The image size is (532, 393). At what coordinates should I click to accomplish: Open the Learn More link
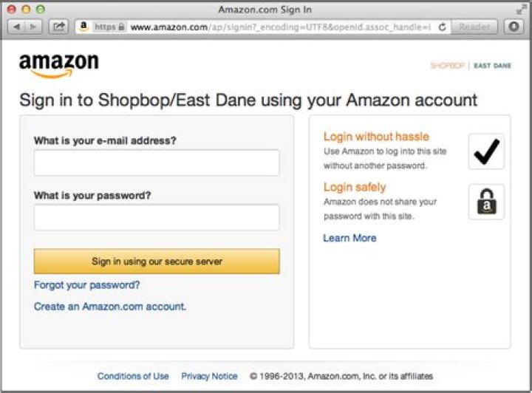pos(349,238)
